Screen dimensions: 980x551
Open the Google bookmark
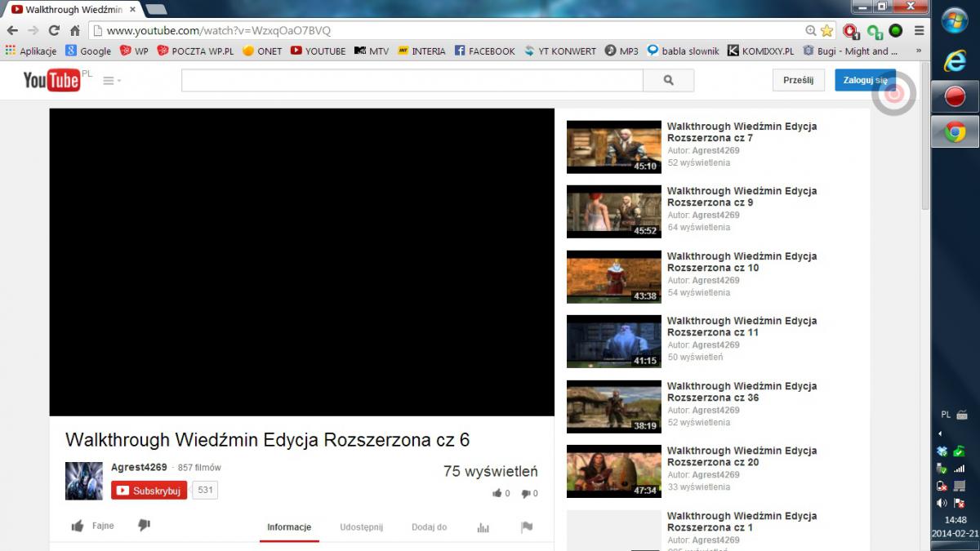point(88,51)
